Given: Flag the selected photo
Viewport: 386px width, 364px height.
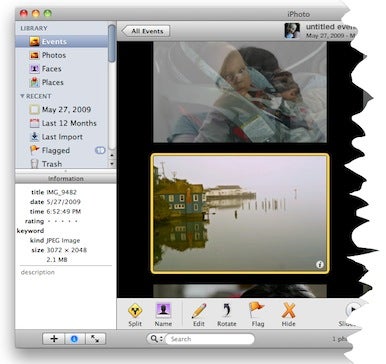Looking at the screenshot, I should [257, 315].
